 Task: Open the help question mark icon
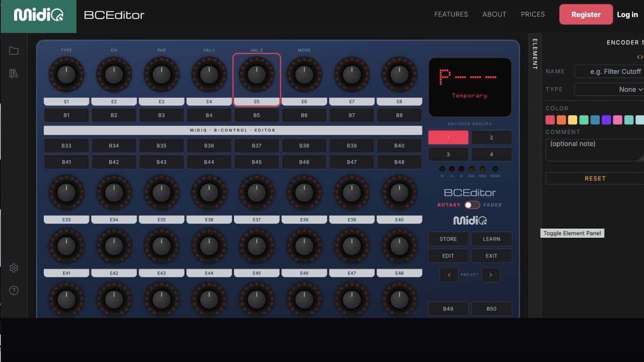click(14, 290)
